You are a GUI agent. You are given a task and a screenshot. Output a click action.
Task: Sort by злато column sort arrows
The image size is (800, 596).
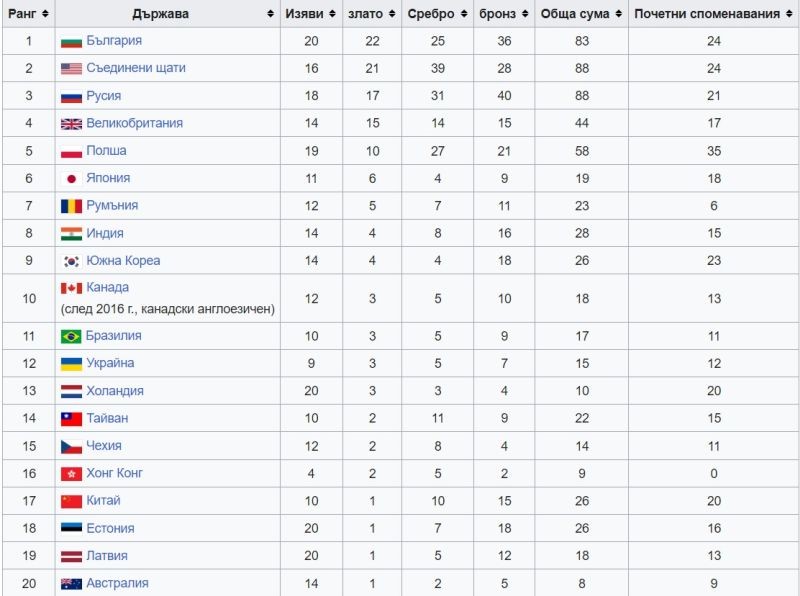(392, 14)
